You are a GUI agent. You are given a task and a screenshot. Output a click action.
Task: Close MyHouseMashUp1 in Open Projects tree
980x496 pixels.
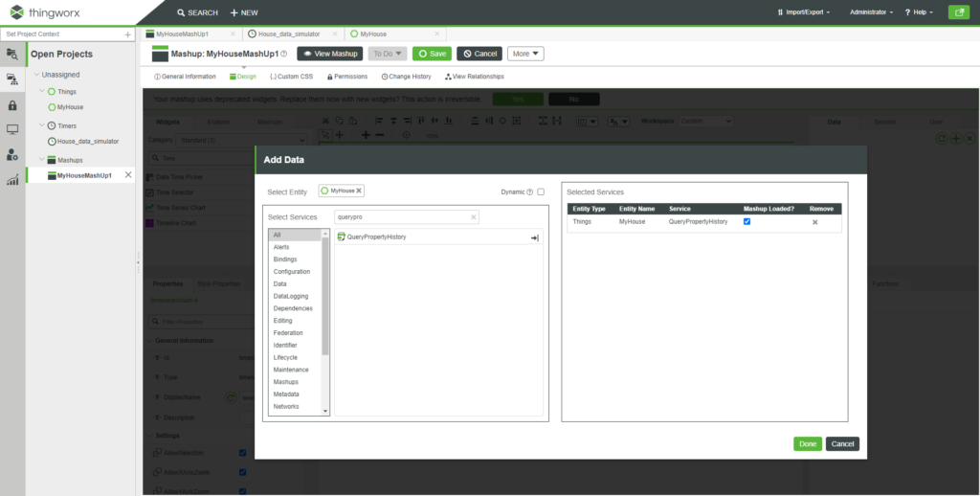pyautogui.click(x=128, y=175)
